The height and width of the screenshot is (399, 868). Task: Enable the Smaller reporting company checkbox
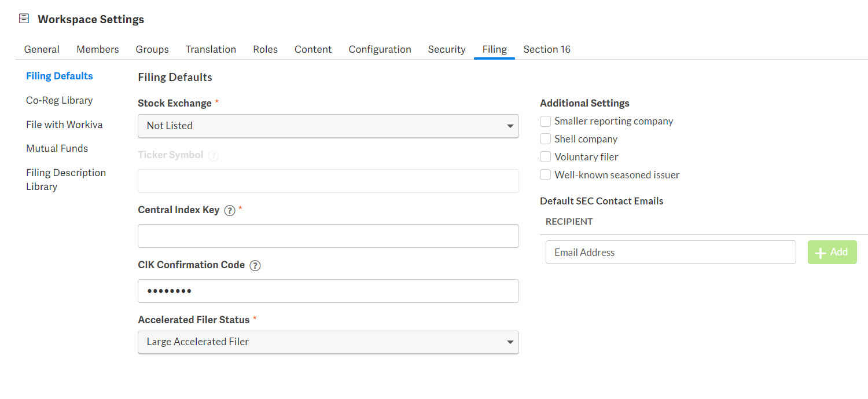(545, 122)
